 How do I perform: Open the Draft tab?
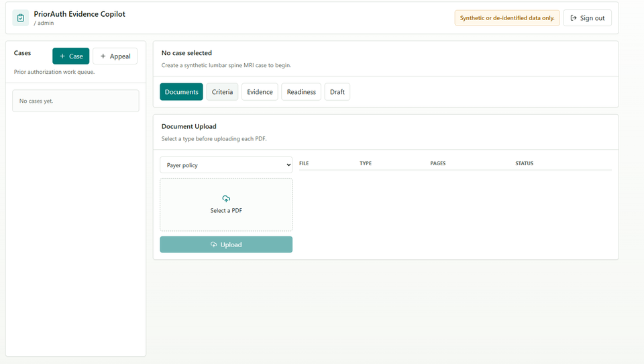coord(337,92)
